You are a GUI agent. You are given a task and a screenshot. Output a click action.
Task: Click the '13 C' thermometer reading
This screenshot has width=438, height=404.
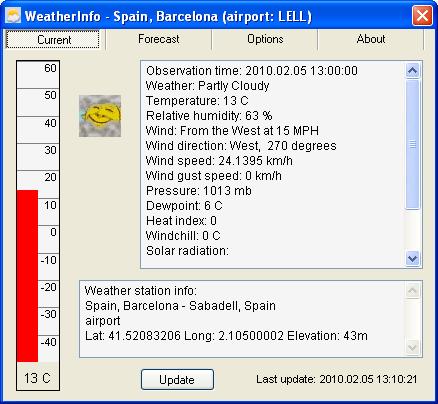point(37,378)
